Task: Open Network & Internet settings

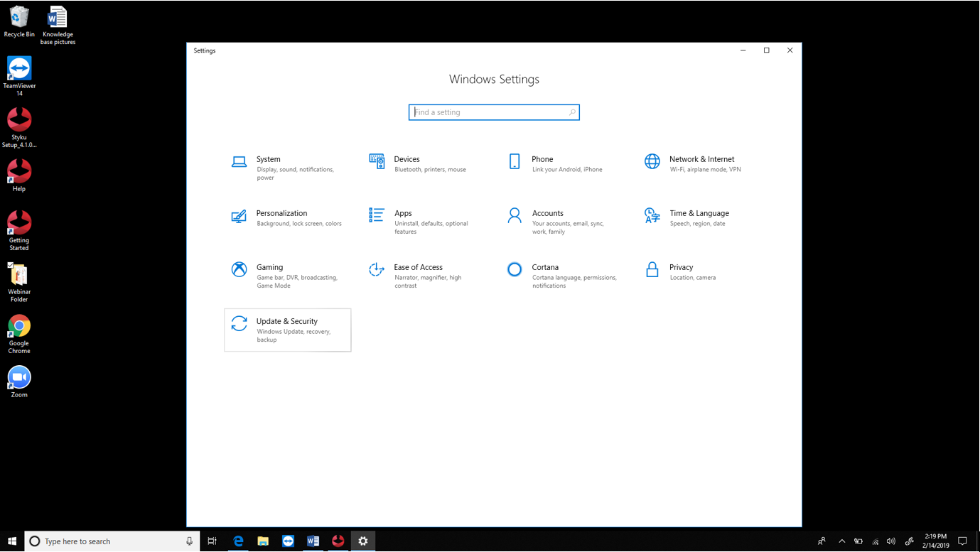Action: click(x=701, y=160)
